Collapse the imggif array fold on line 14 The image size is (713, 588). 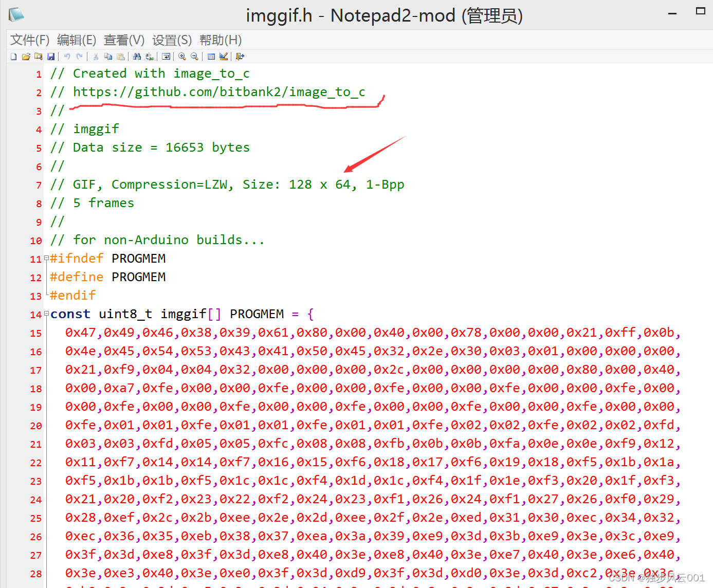coord(47,314)
